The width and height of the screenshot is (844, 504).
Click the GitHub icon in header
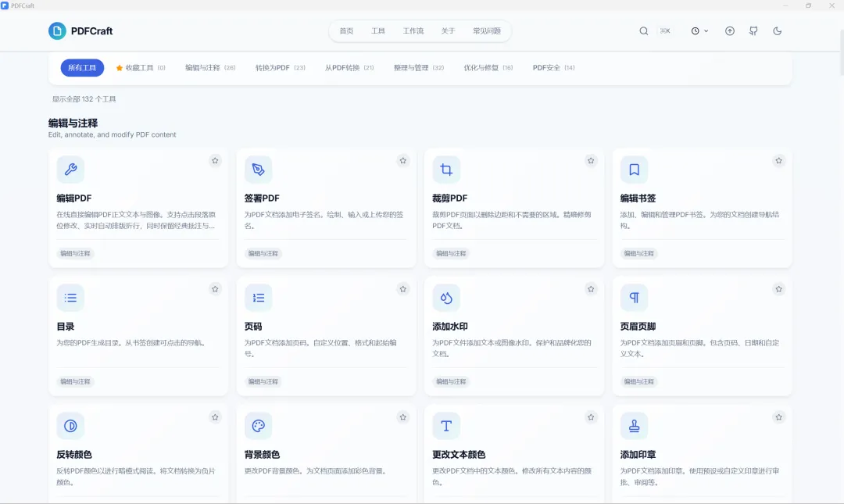pos(753,31)
